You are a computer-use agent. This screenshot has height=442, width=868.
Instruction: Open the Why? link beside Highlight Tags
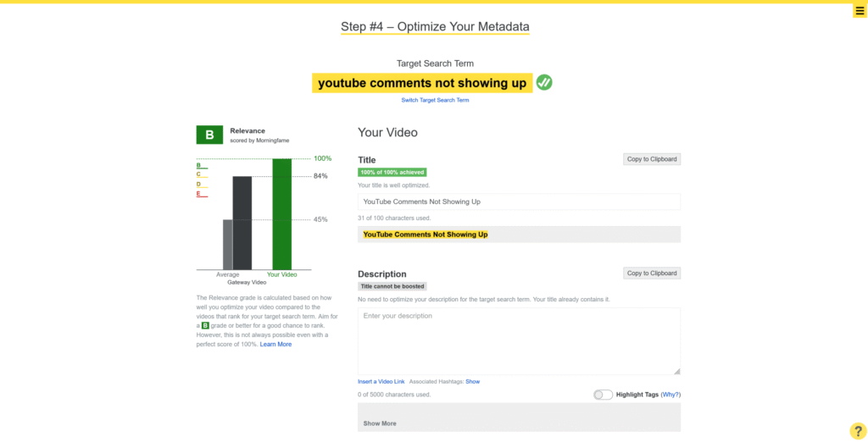pos(670,395)
